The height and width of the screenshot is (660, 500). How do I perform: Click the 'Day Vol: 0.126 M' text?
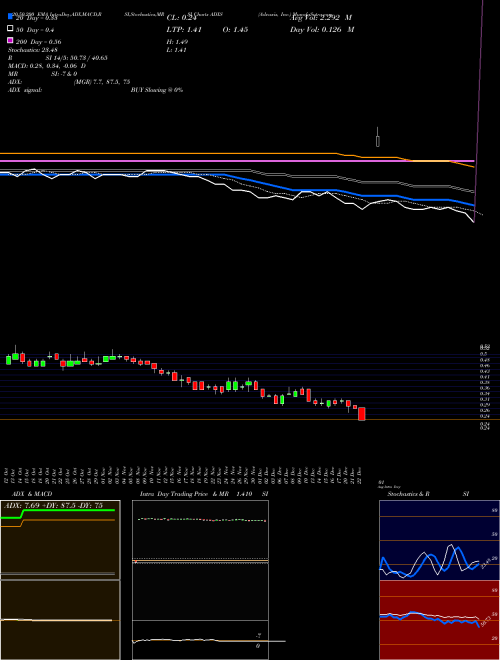[322, 29]
